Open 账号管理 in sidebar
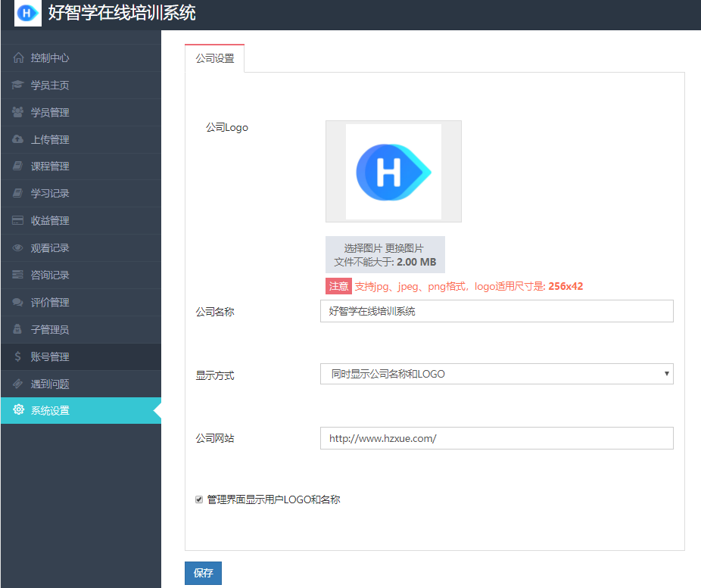701x588 pixels. click(81, 356)
